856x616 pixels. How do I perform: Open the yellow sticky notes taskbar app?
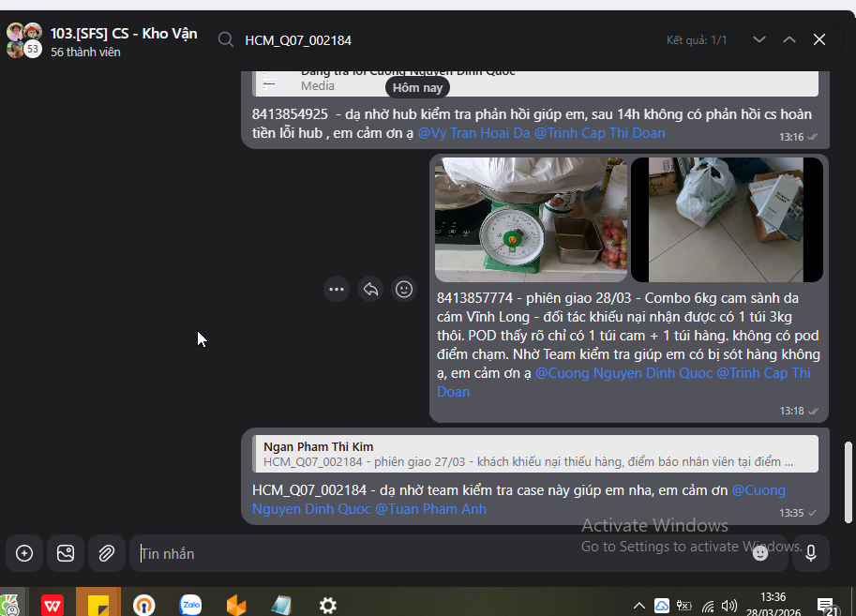pyautogui.click(x=98, y=605)
